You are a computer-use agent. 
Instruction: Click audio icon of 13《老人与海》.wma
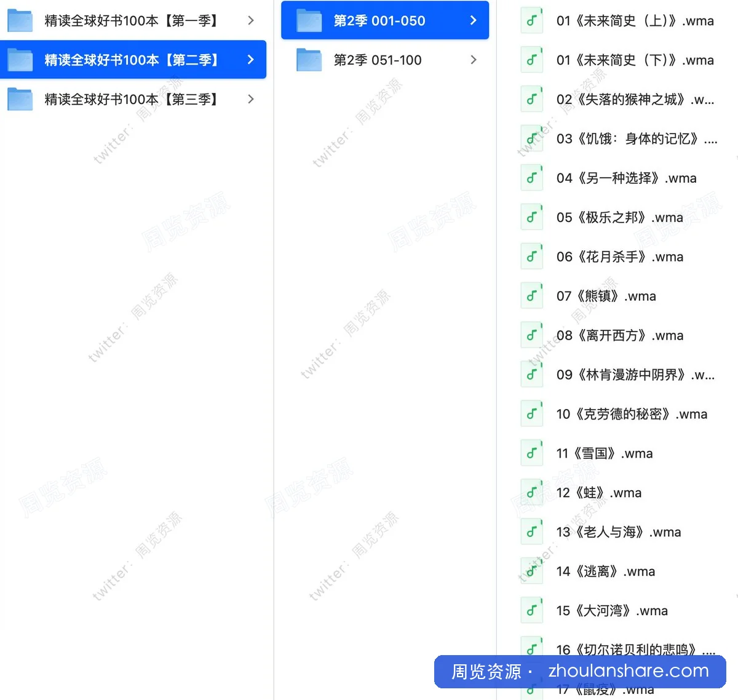(x=531, y=532)
